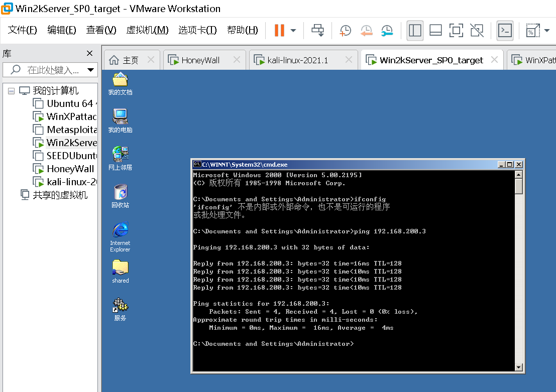The height and width of the screenshot is (392, 556).
Task: Select 我的计算机 in the library
Action: 55,91
